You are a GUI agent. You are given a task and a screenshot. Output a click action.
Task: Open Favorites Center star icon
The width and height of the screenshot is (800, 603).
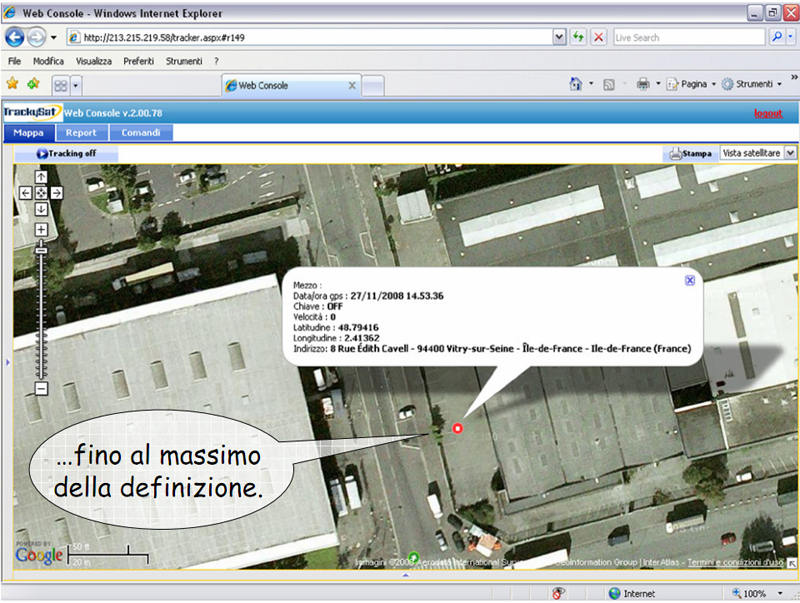click(x=12, y=83)
